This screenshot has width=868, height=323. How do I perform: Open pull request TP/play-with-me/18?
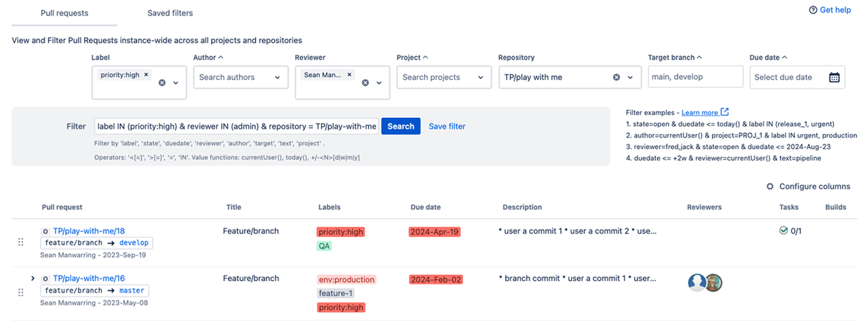point(89,231)
